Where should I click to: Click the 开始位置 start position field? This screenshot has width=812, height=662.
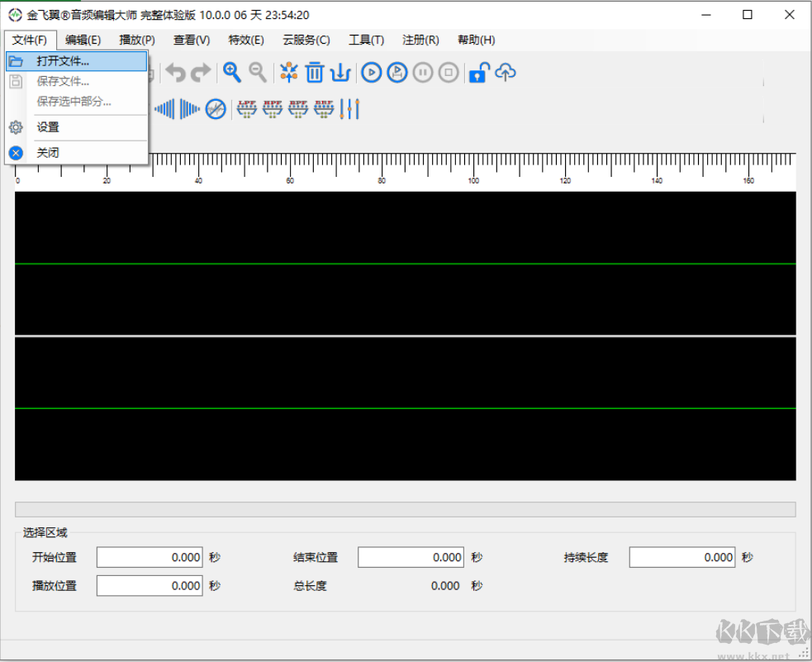pos(150,558)
